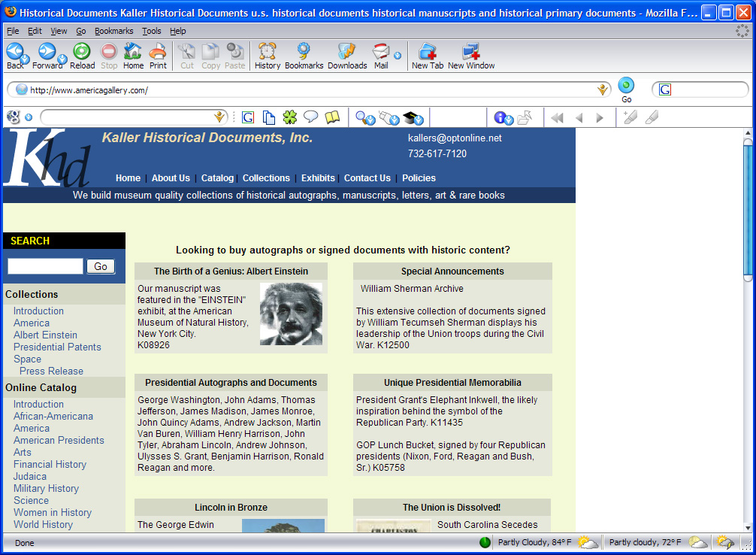Open the Bookmarks toolbar icon

point(304,51)
